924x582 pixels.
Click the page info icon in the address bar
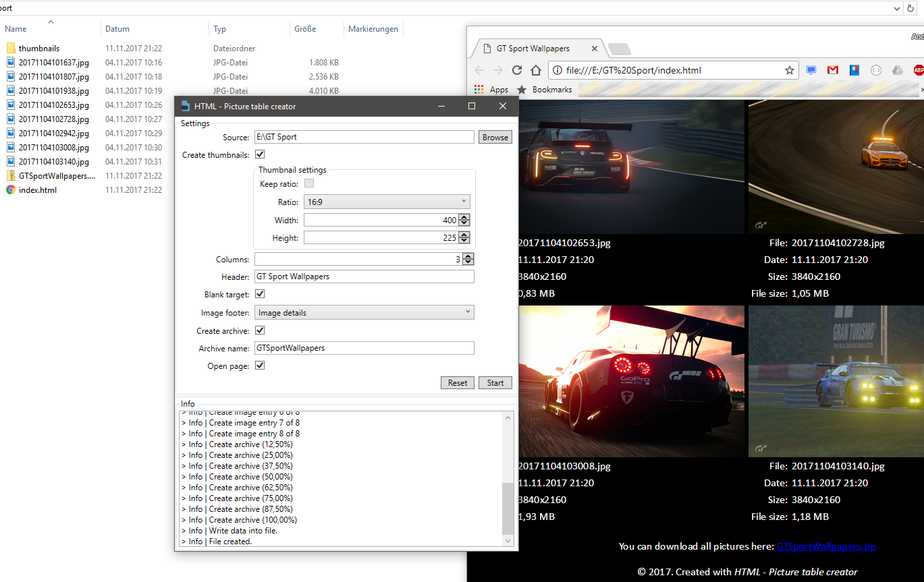coord(558,70)
